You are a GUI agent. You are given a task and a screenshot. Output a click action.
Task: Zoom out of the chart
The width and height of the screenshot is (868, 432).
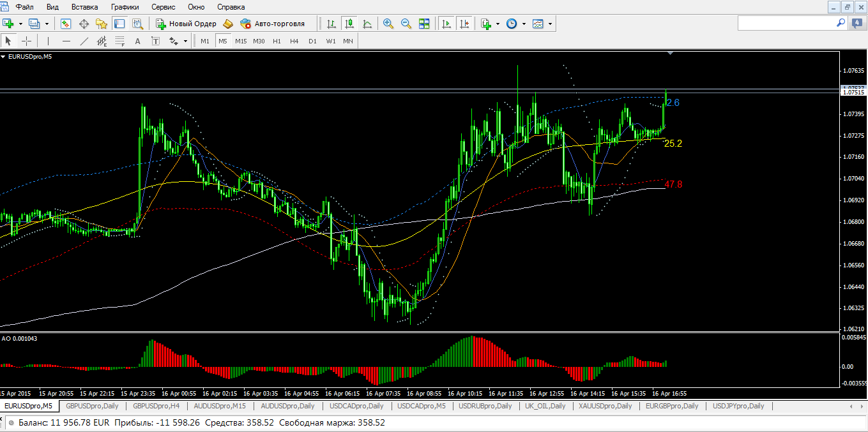[406, 24]
